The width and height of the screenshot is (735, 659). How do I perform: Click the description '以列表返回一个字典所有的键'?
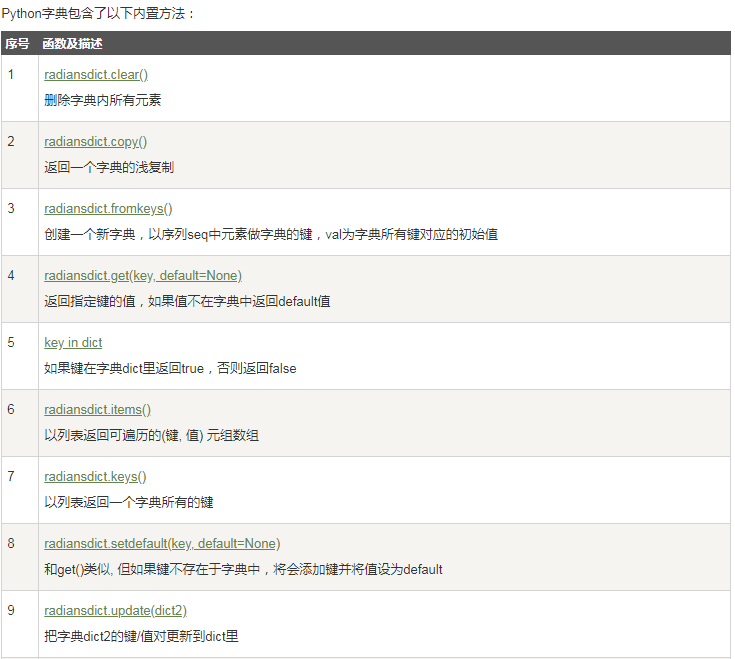(x=129, y=502)
